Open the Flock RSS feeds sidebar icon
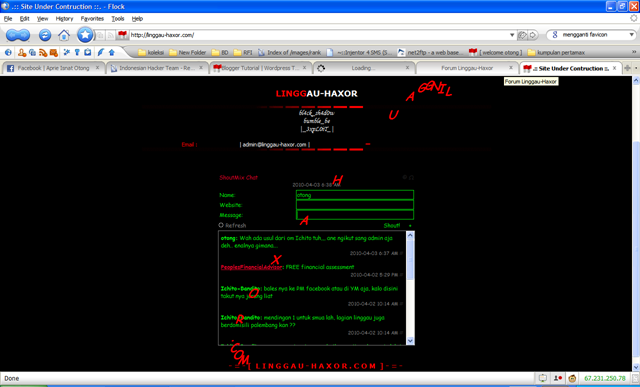 coord(43,52)
